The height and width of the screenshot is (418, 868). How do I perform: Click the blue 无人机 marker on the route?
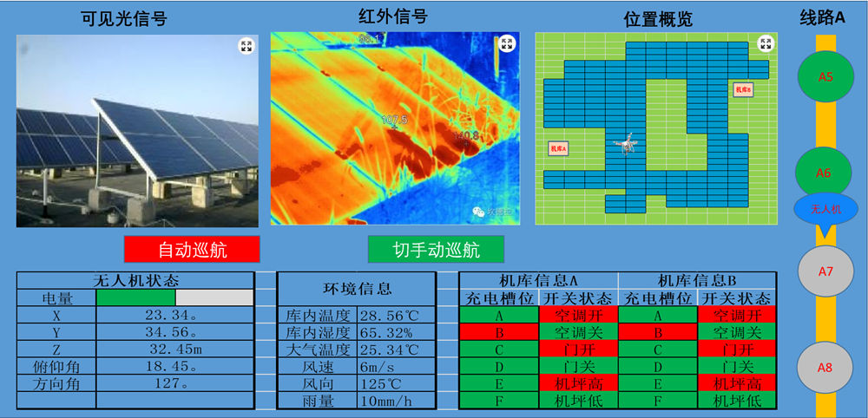[825, 209]
